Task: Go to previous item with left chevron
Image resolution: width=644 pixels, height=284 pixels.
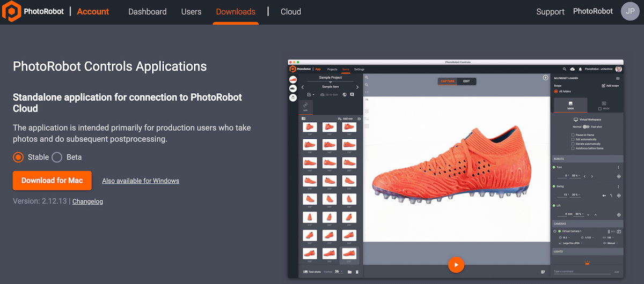Action: point(302,87)
